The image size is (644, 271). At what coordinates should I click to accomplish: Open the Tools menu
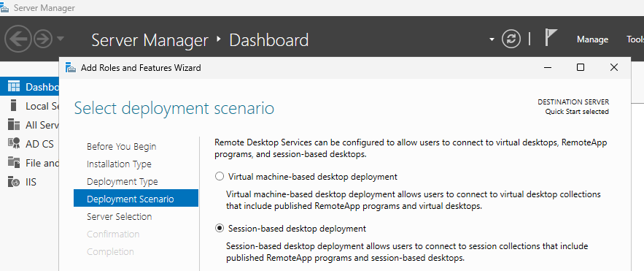click(635, 39)
